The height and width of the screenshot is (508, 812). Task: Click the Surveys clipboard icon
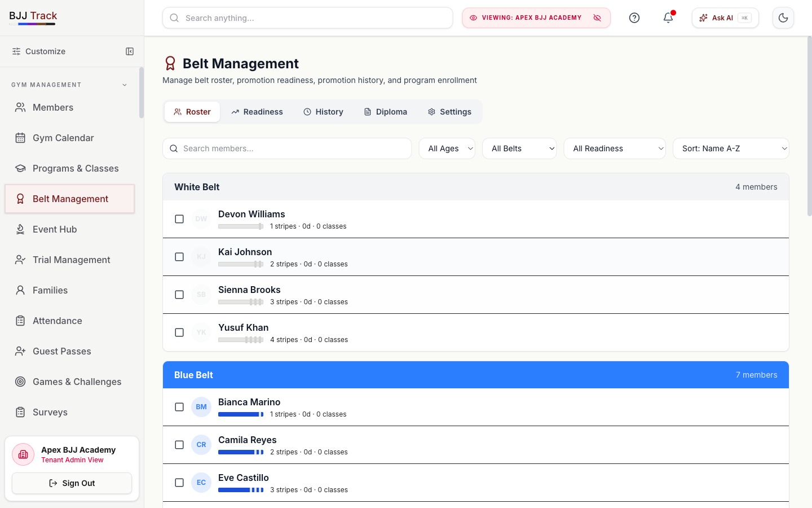(20, 412)
